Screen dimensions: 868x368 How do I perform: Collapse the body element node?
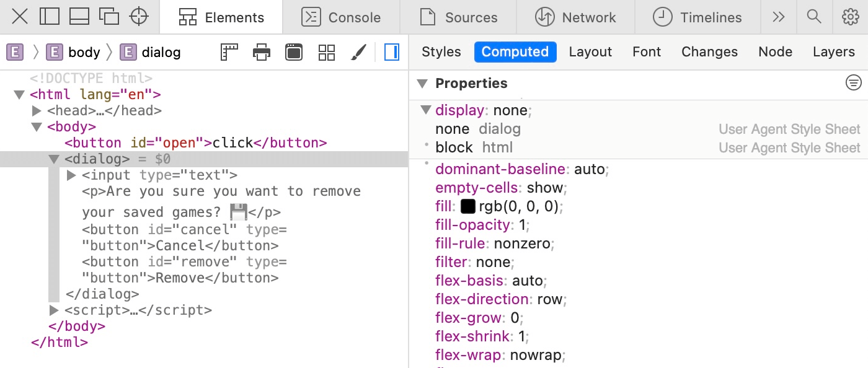coord(37,127)
